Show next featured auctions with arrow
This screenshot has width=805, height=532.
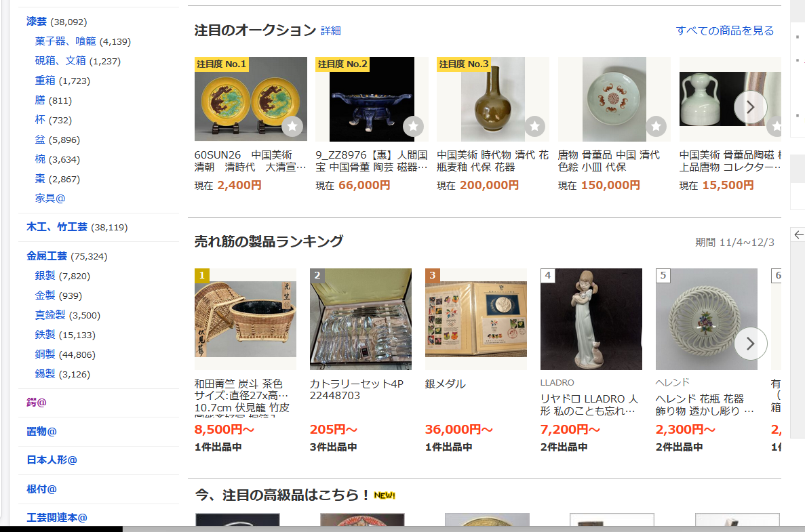click(x=750, y=107)
